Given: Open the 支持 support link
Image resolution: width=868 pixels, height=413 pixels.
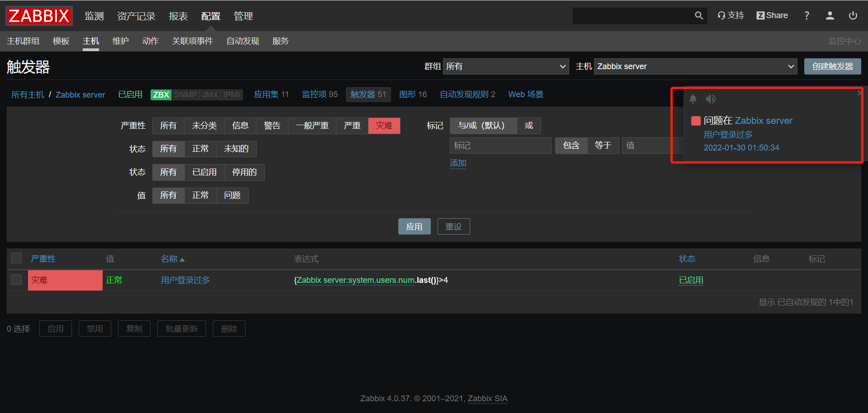Looking at the screenshot, I should point(731,15).
